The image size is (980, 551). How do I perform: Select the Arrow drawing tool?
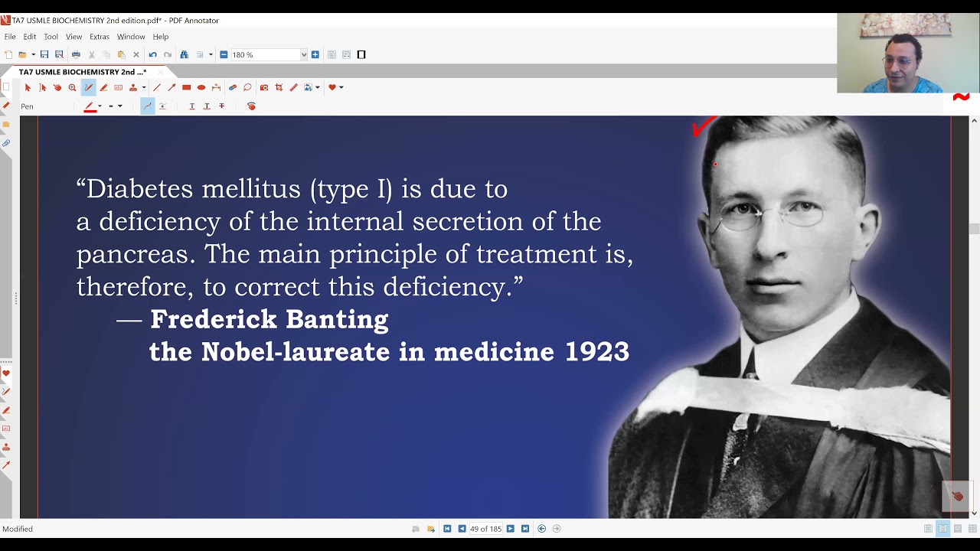point(171,87)
